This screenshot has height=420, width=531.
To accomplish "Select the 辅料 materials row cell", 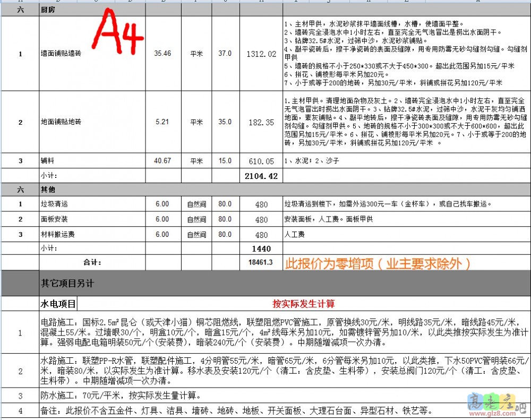I will [45, 160].
